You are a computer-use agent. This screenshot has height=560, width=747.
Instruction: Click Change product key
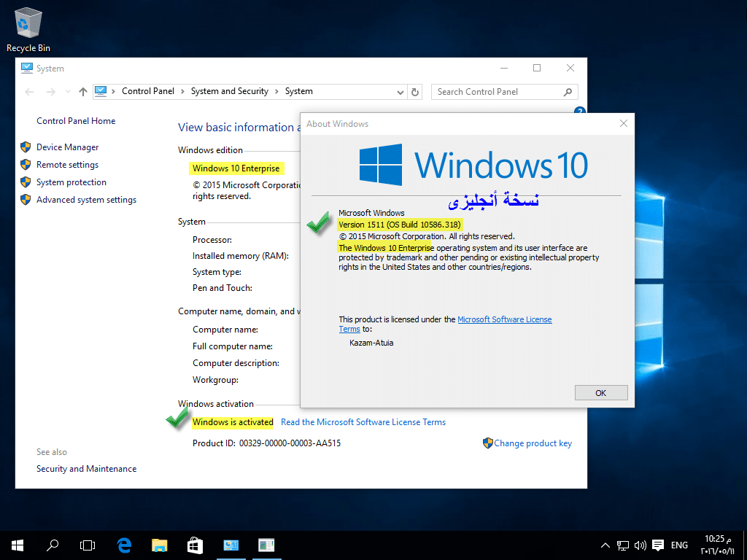[533, 443]
